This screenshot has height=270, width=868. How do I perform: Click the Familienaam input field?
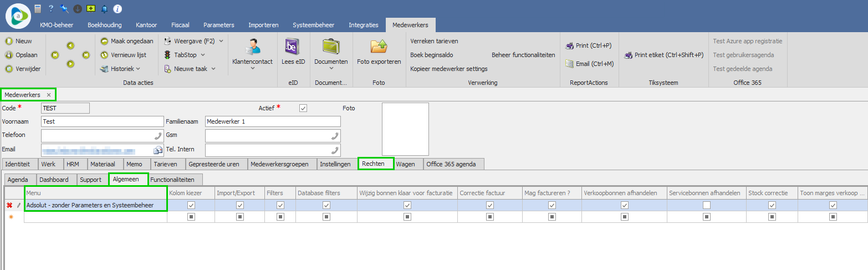point(273,121)
